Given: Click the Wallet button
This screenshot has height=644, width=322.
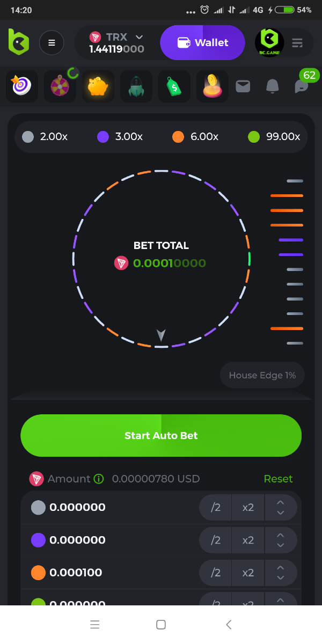Looking at the screenshot, I should (202, 43).
